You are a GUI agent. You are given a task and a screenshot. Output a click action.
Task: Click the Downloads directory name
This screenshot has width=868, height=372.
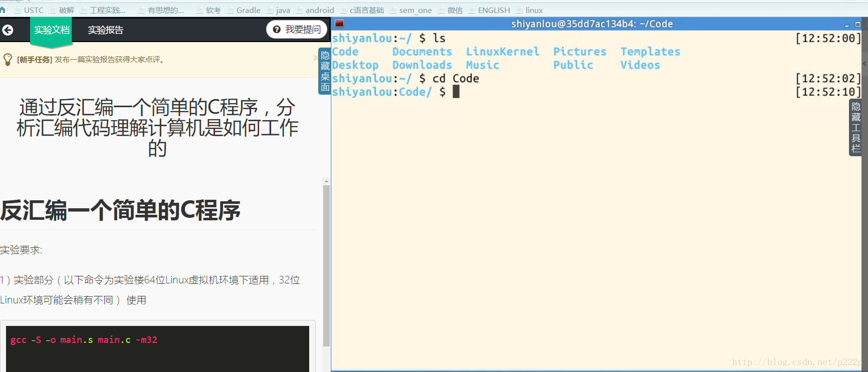[x=422, y=65]
